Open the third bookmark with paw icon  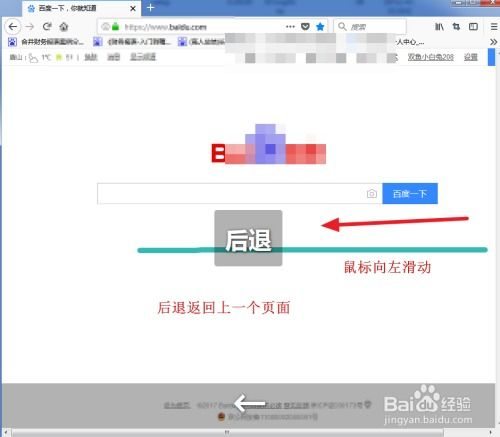202,42
